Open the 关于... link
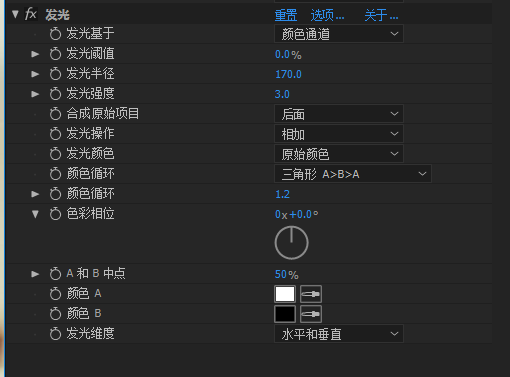The width and height of the screenshot is (510, 377). (x=381, y=15)
